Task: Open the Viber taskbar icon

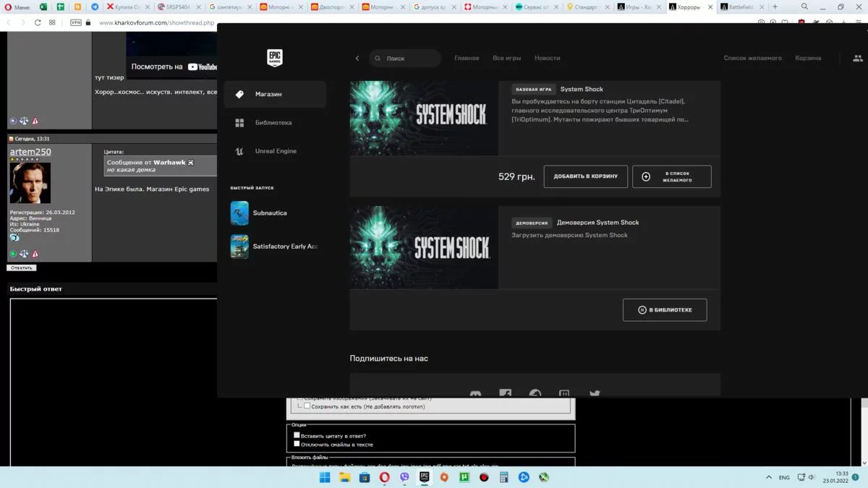Action: click(x=404, y=477)
